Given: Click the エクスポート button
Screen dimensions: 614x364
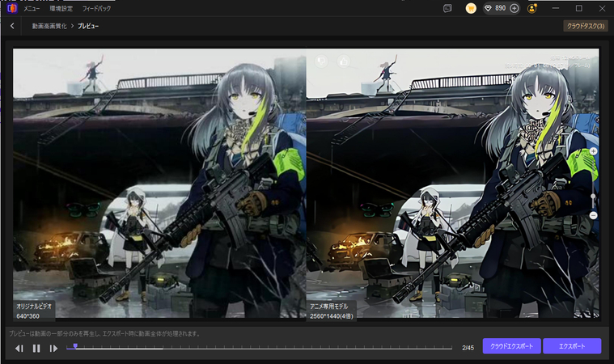Looking at the screenshot, I should [572, 346].
